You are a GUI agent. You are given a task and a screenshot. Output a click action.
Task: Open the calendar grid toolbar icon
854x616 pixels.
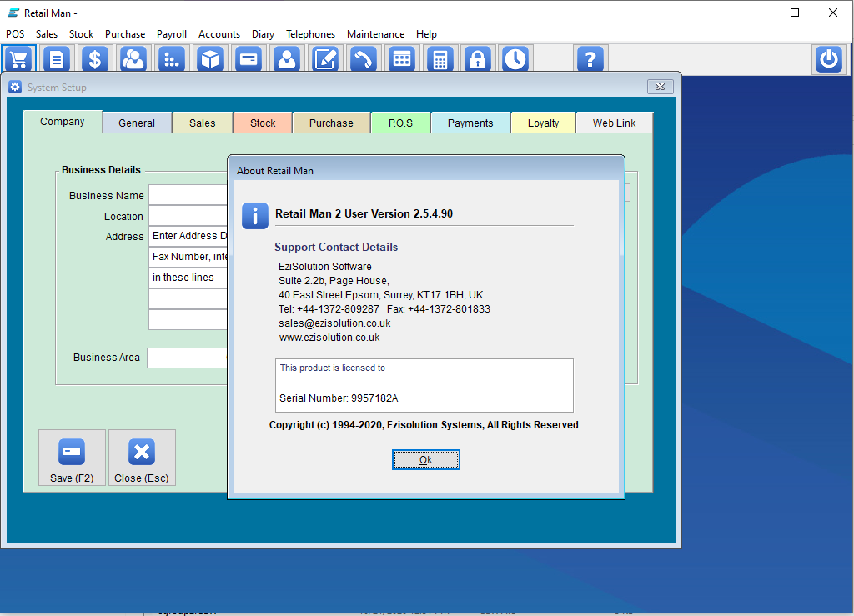(x=402, y=59)
